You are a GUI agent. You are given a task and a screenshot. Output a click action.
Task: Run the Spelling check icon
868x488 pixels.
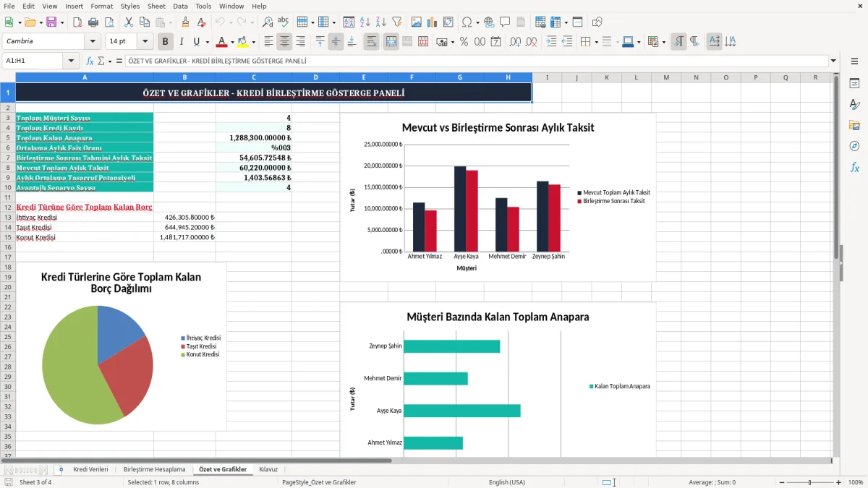pos(284,22)
